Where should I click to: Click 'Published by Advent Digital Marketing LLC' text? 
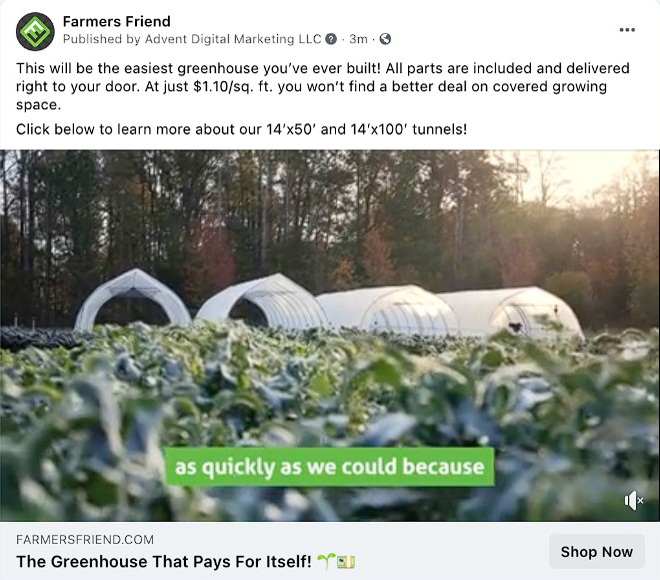pos(192,39)
